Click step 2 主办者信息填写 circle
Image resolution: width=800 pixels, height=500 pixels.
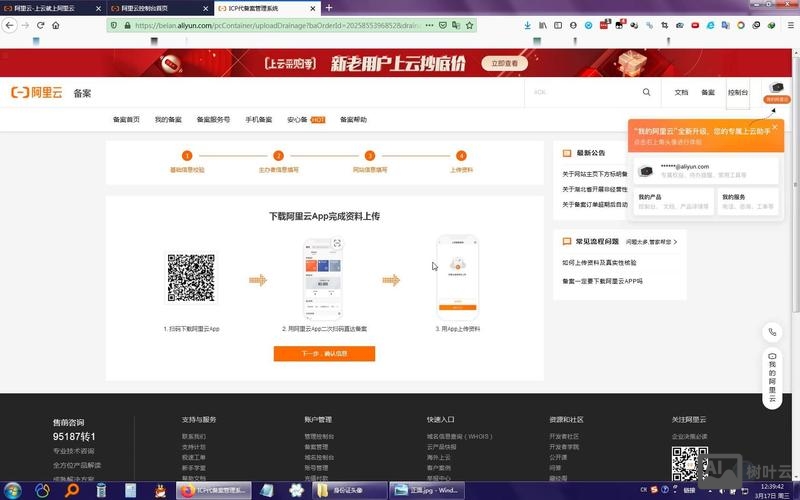point(278,156)
